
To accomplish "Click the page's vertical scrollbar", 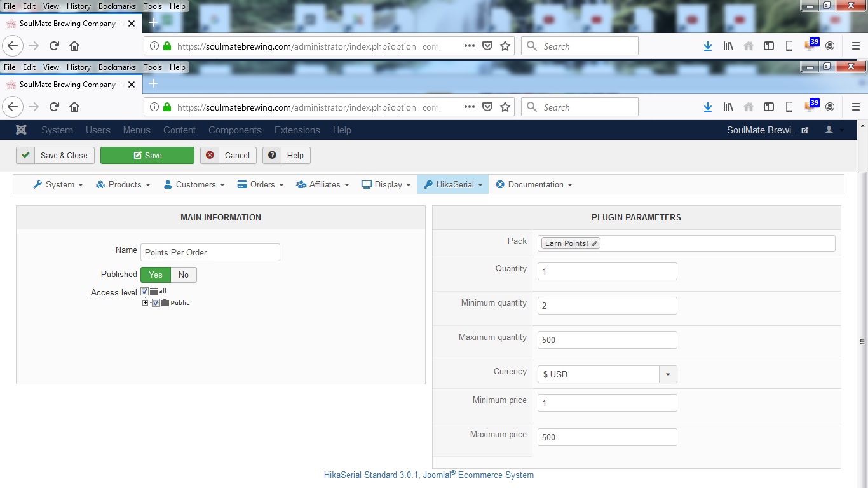I will 862,330.
